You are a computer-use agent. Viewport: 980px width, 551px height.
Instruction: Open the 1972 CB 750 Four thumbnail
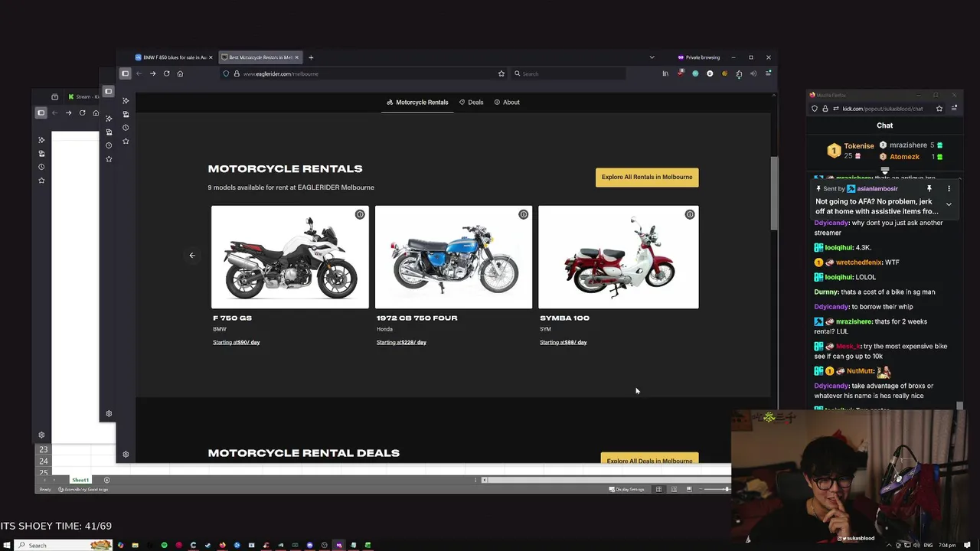pos(453,257)
